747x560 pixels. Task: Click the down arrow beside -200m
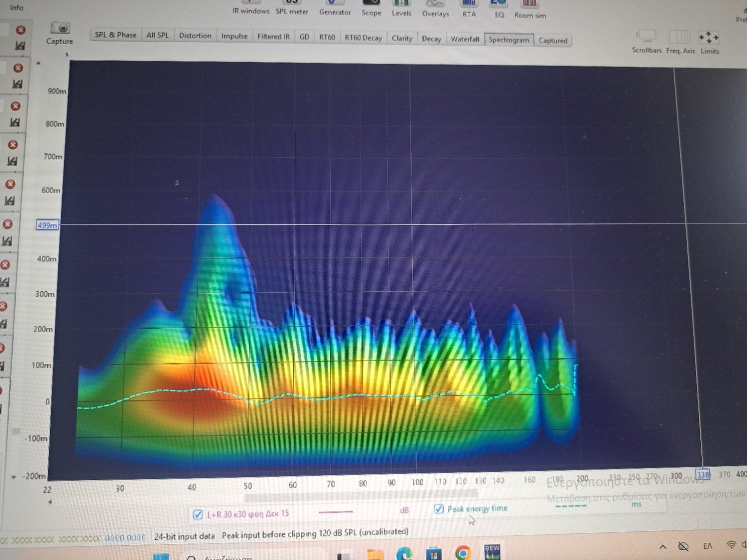(14, 477)
